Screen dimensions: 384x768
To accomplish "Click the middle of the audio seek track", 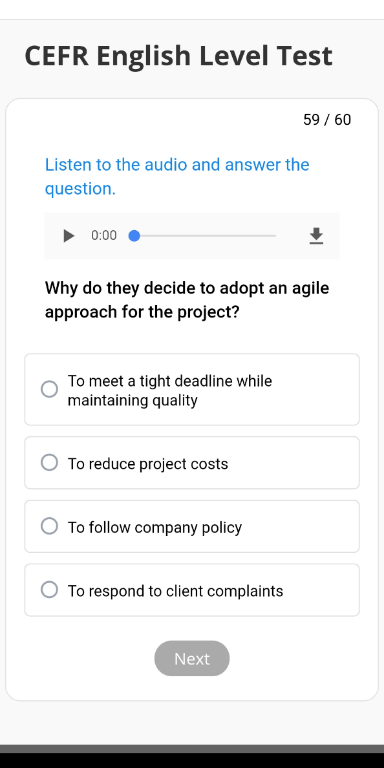I will 205,236.
